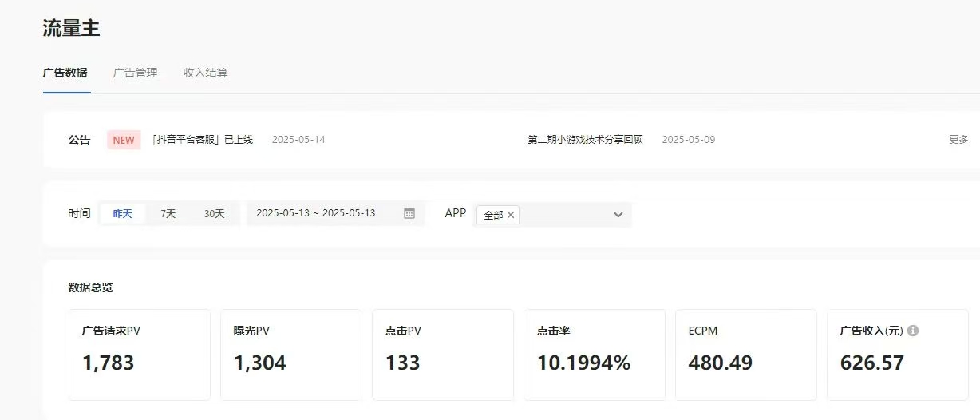Click the 点击PV value 133
Screen dimensions: 980x420
pyautogui.click(x=403, y=363)
